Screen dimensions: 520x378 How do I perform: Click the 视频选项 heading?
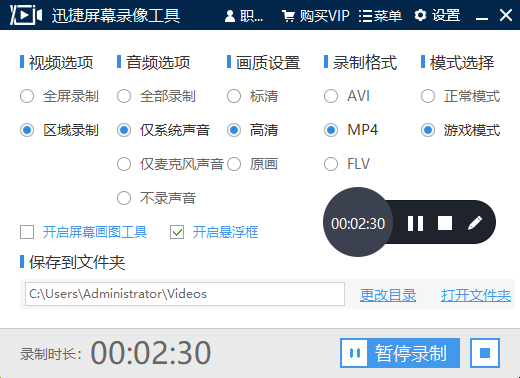pyautogui.click(x=61, y=63)
